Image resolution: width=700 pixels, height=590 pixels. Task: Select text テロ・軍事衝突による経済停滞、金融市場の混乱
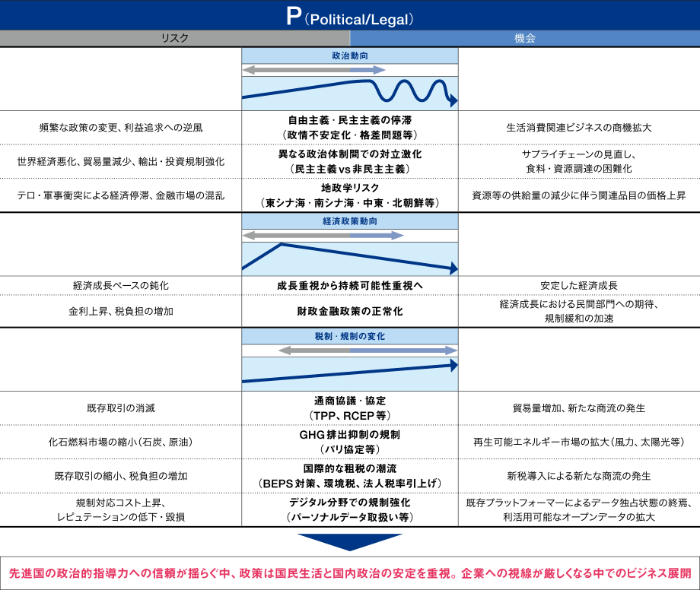point(121,195)
